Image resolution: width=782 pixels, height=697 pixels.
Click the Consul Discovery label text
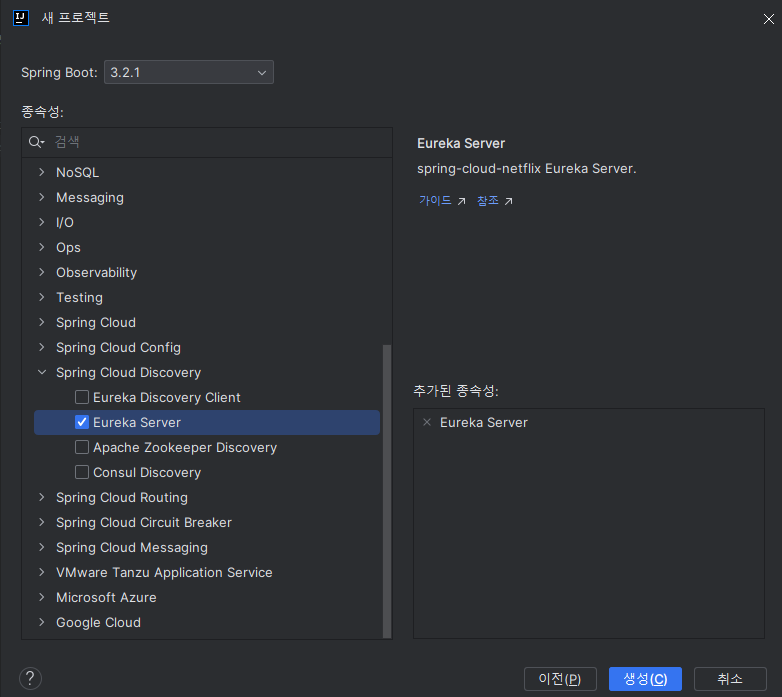click(147, 472)
